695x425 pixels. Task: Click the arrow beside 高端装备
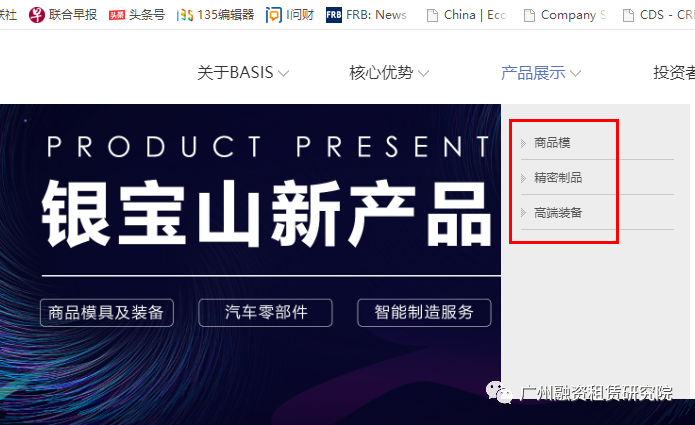[x=523, y=213]
